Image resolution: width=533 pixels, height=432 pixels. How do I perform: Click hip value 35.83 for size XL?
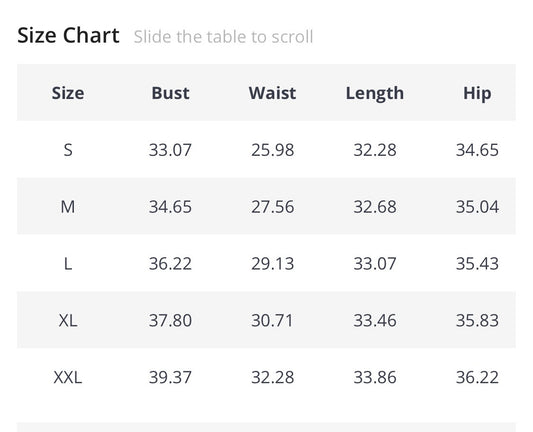pyautogui.click(x=477, y=320)
